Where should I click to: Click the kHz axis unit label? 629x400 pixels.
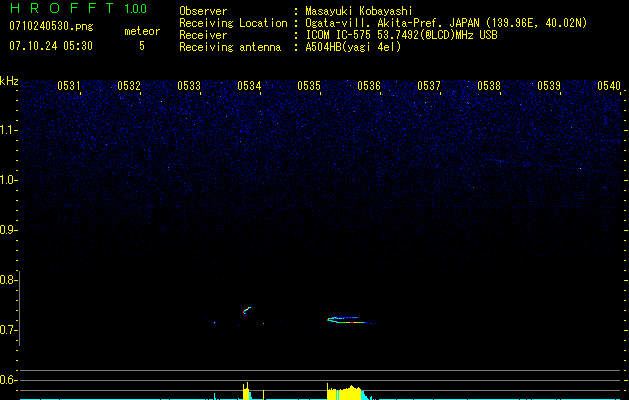[9, 81]
